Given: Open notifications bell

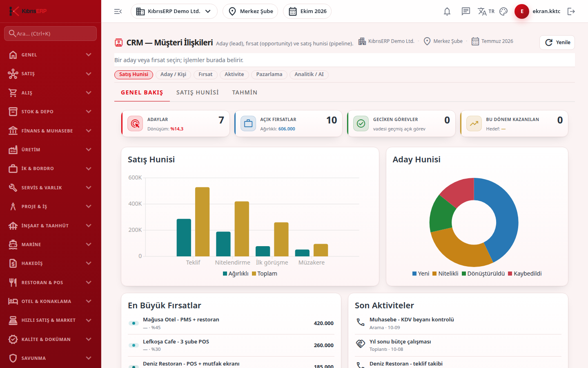Looking at the screenshot, I should [x=447, y=11].
